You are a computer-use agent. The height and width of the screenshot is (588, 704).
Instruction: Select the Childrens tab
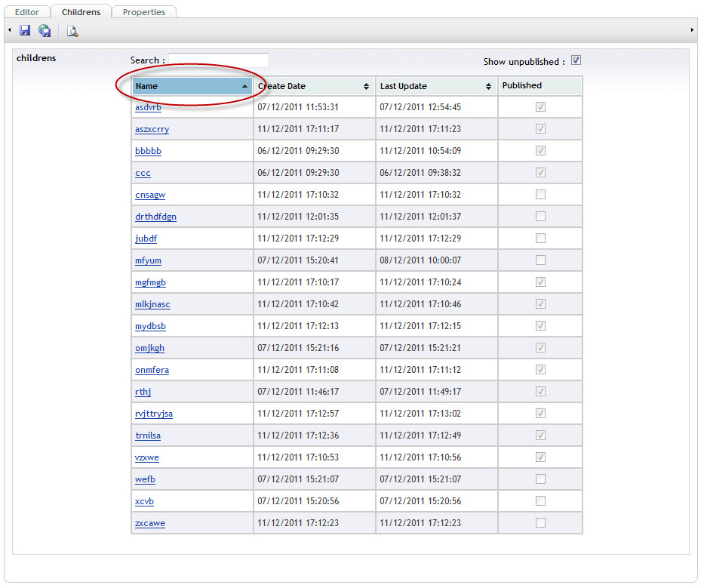point(81,12)
